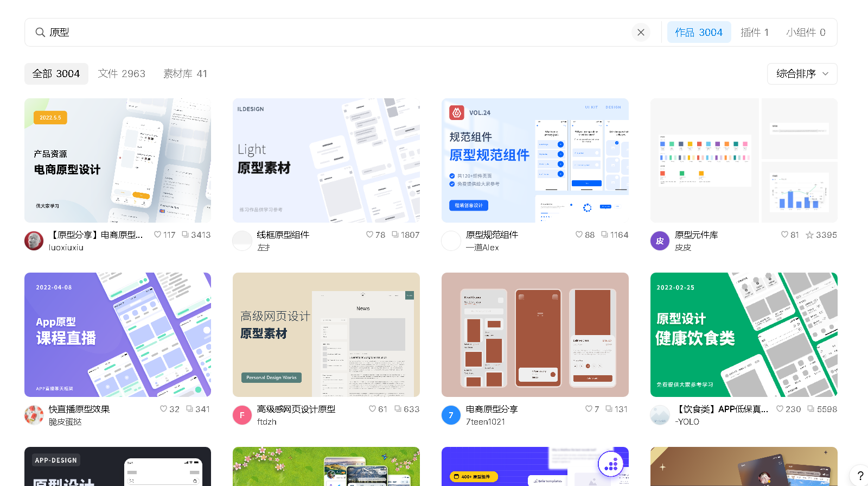Like 线框原型组件 via heart icon
Viewport: 868px width, 486px height.
(x=369, y=235)
